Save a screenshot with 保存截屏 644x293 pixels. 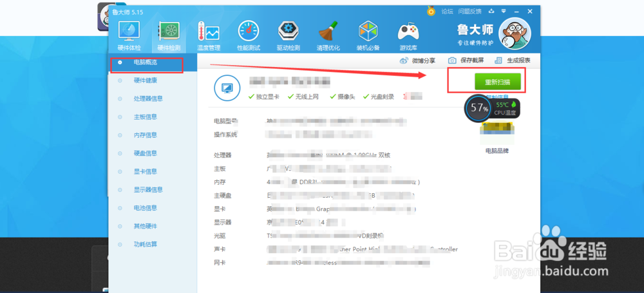tap(466, 61)
